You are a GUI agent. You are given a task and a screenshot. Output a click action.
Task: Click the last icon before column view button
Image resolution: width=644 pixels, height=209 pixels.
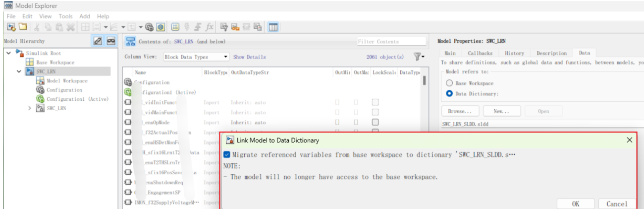point(258,27)
